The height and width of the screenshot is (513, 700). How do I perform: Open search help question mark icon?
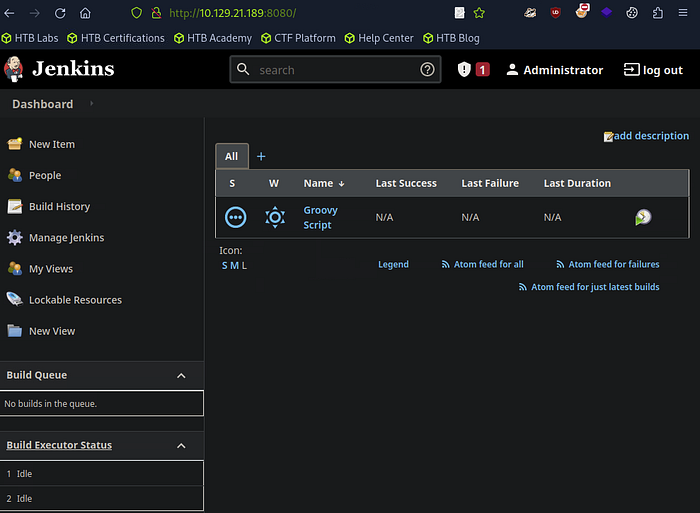click(427, 69)
